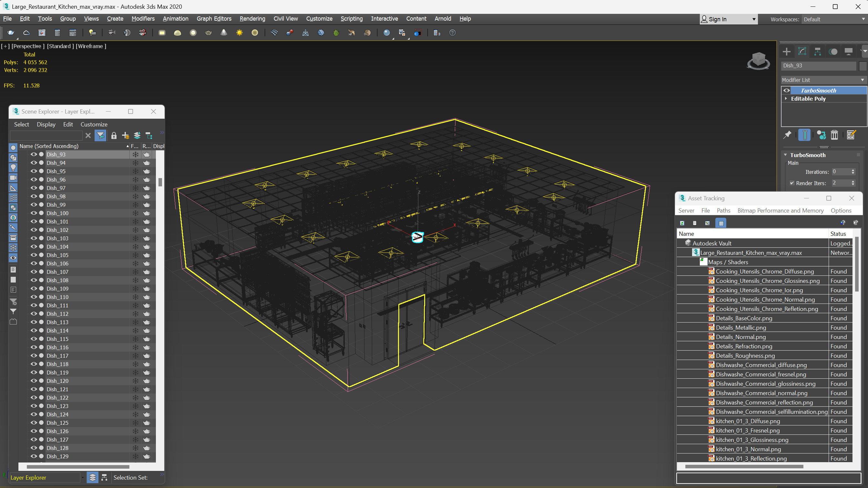Toggle TurboSmooth modifier visibility eye
868x488 pixels.
786,90
